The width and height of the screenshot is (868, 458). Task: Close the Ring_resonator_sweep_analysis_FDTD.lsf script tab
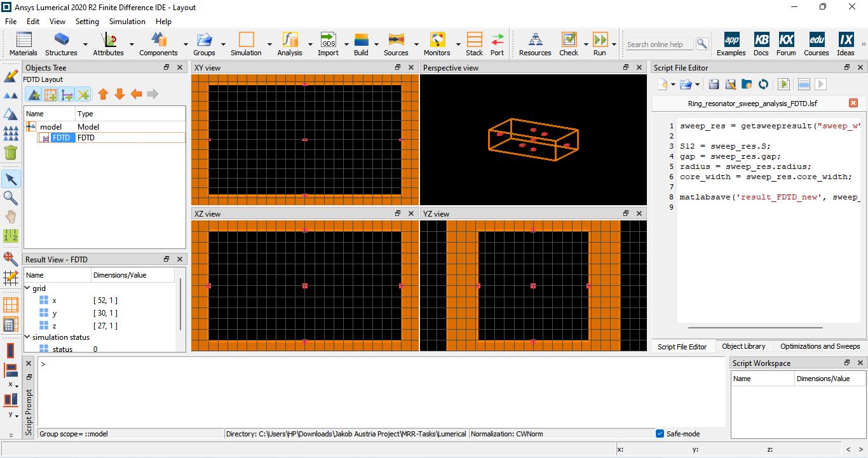click(853, 103)
